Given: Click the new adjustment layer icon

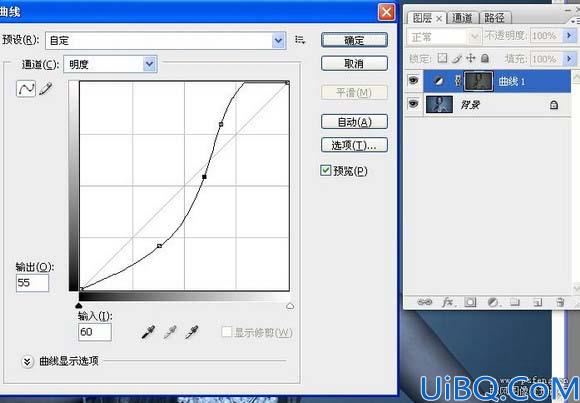Looking at the screenshot, I should [492, 302].
